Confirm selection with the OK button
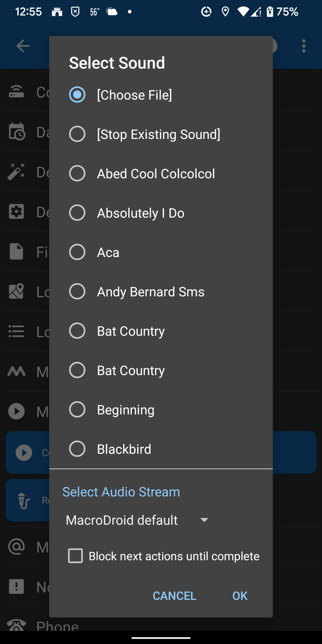 (x=240, y=596)
